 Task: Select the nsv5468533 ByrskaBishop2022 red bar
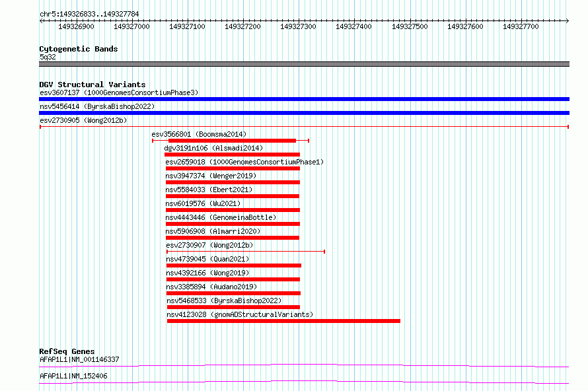click(x=233, y=307)
